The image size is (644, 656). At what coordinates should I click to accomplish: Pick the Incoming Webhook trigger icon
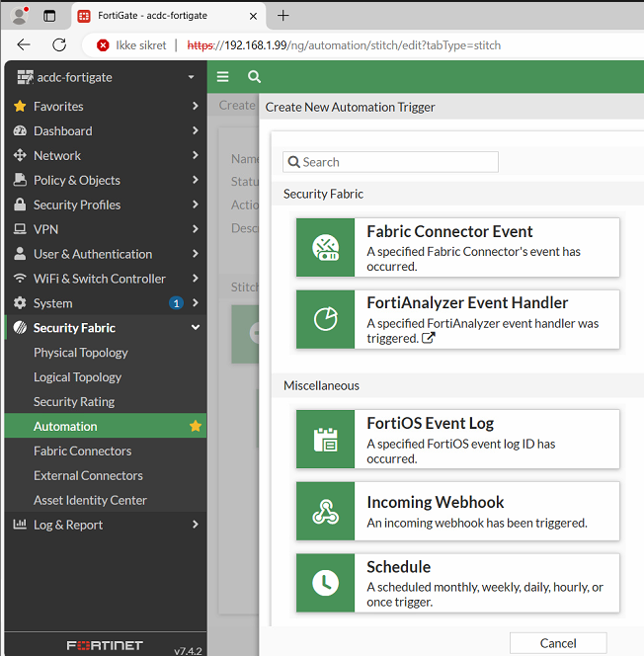pyautogui.click(x=325, y=512)
